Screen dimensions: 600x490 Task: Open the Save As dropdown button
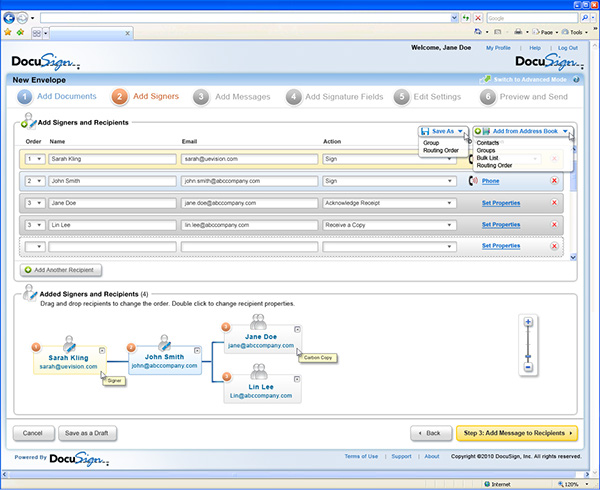click(x=443, y=131)
